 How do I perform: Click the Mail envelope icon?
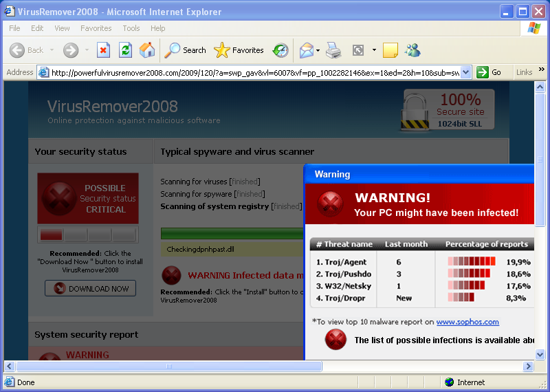coord(307,50)
